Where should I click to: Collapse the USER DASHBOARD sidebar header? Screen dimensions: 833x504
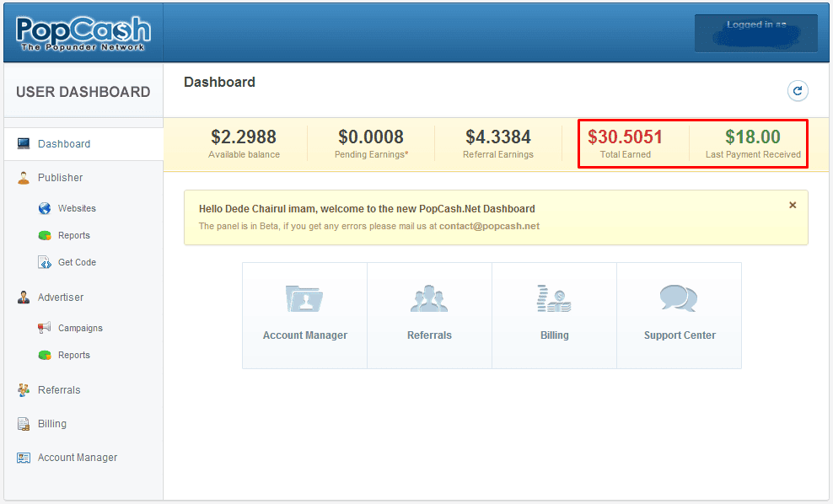pos(83,91)
